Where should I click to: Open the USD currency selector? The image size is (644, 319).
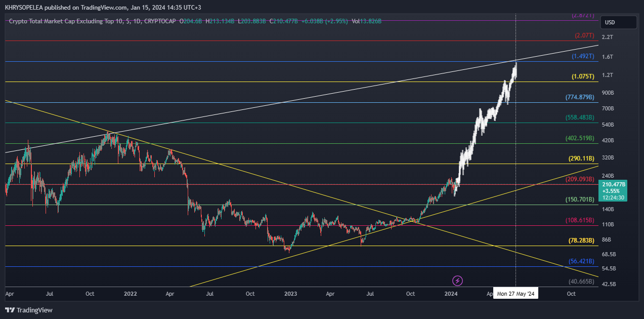click(x=618, y=22)
